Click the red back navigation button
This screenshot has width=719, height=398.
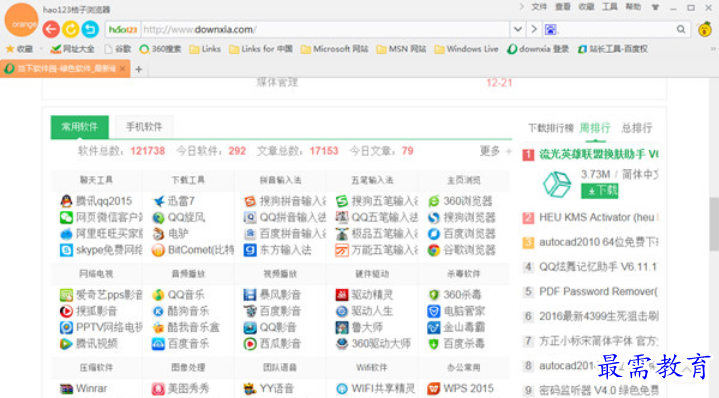pos(51,29)
